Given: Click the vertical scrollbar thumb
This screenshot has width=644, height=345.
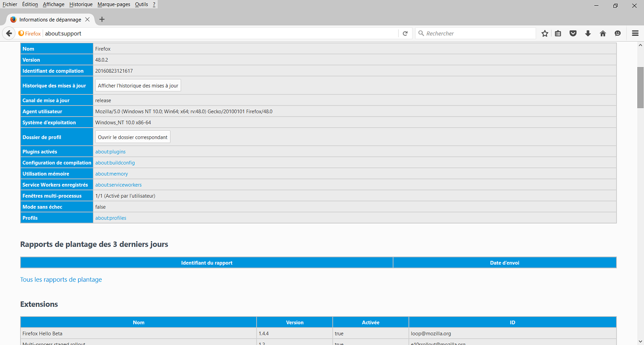Looking at the screenshot, I should click(640, 88).
